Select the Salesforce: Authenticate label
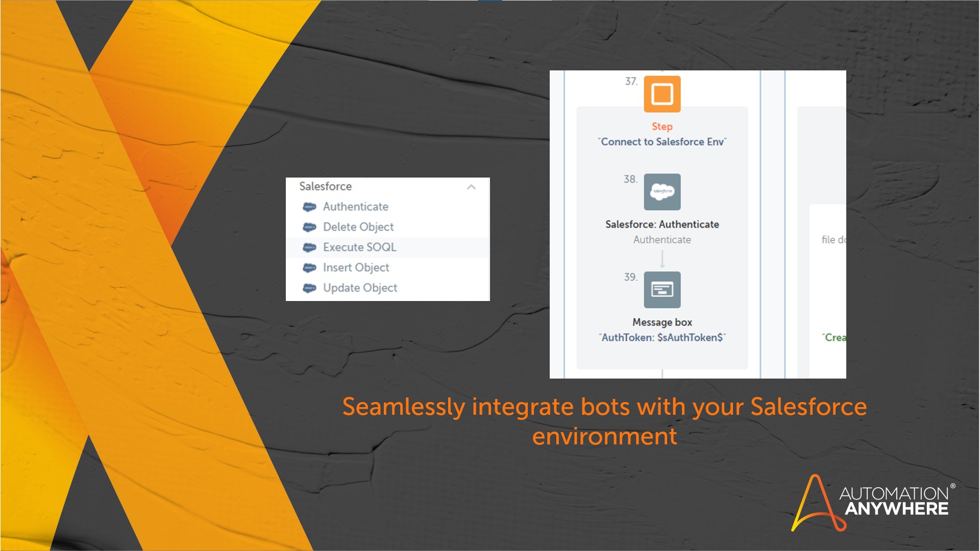The width and height of the screenshot is (980, 551). [x=662, y=224]
